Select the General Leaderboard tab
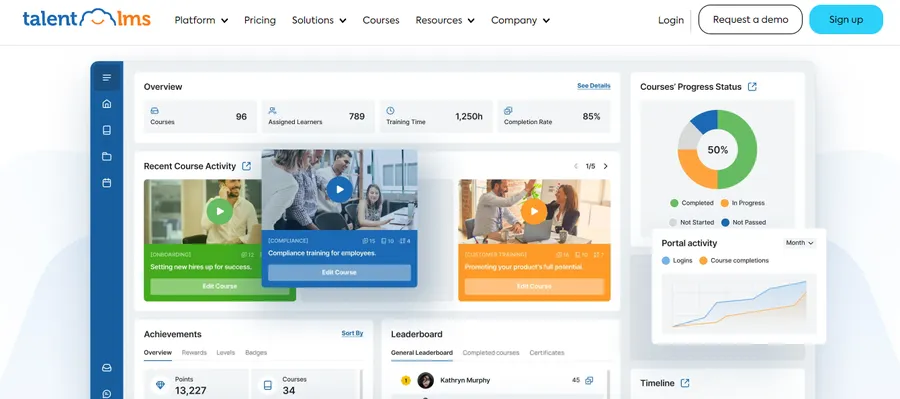The image size is (900, 399). (x=422, y=352)
